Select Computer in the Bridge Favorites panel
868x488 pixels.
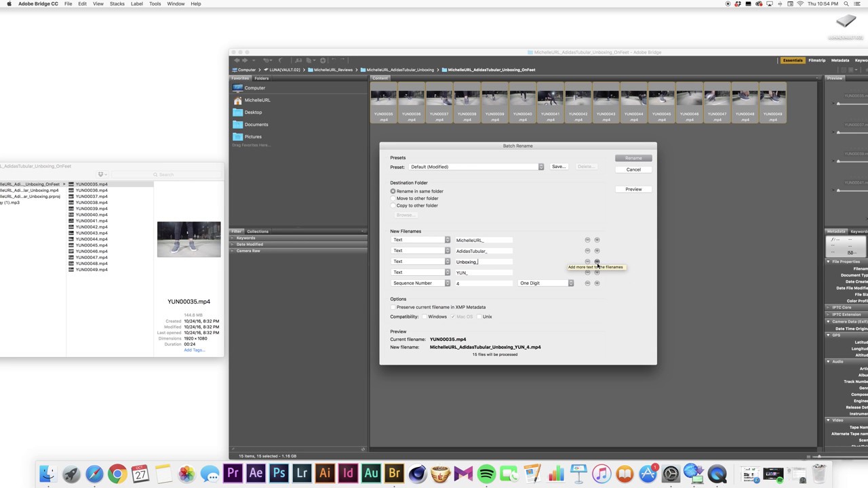click(254, 88)
